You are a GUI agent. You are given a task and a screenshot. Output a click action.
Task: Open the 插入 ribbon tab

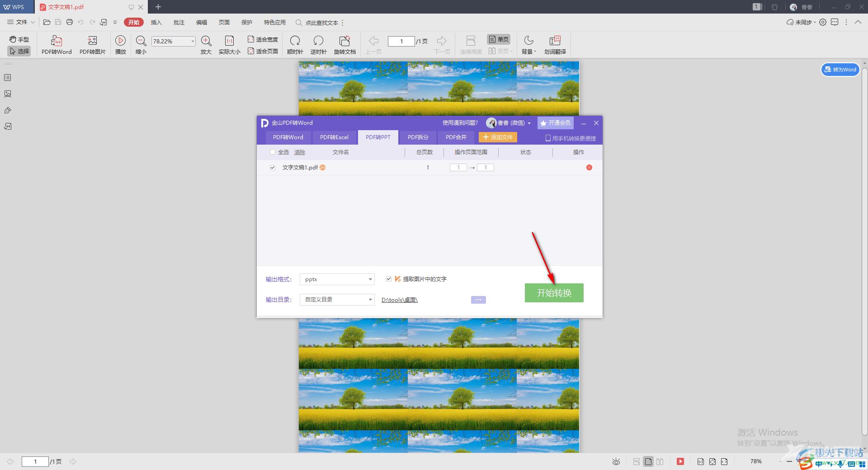point(156,22)
